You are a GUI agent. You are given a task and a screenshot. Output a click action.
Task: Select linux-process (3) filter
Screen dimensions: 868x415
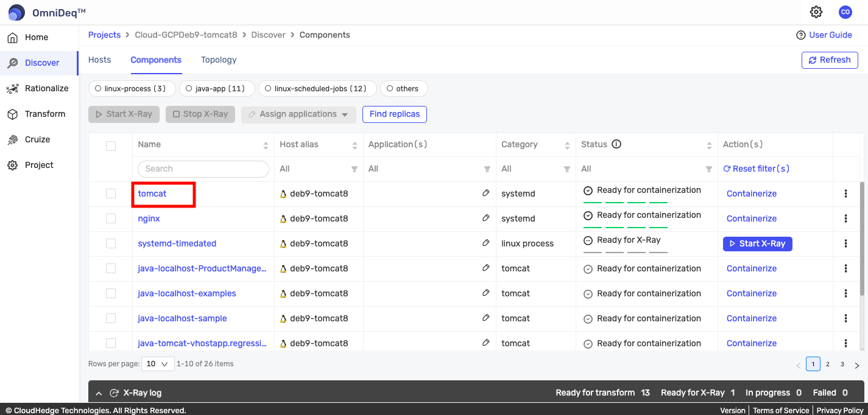pos(132,89)
